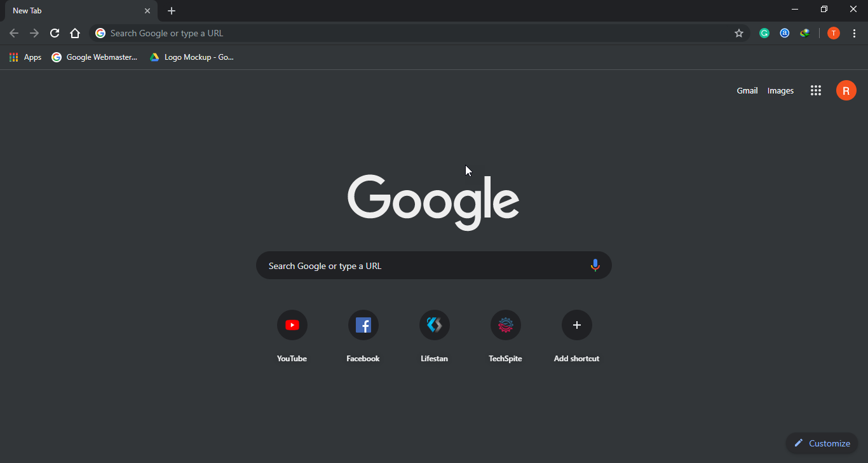Click the reload page icon
868x463 pixels.
[x=55, y=33]
